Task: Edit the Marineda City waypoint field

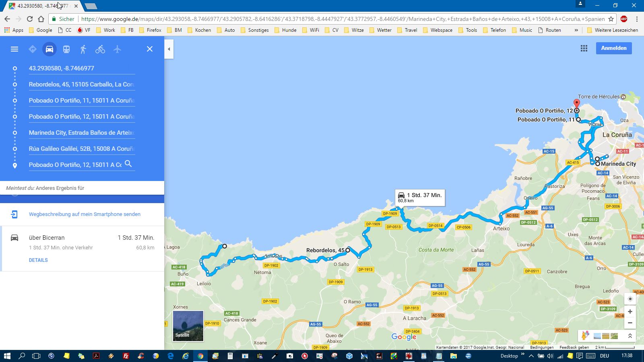Action: (x=81, y=133)
